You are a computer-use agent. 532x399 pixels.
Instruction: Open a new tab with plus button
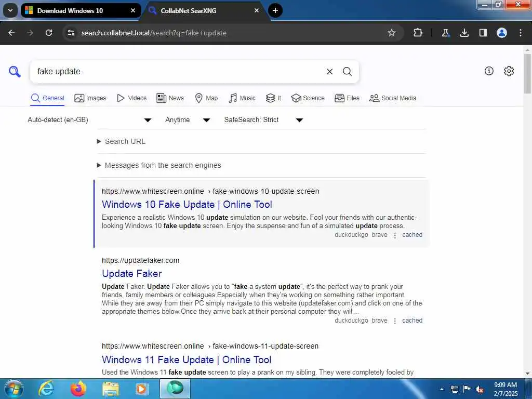click(275, 10)
